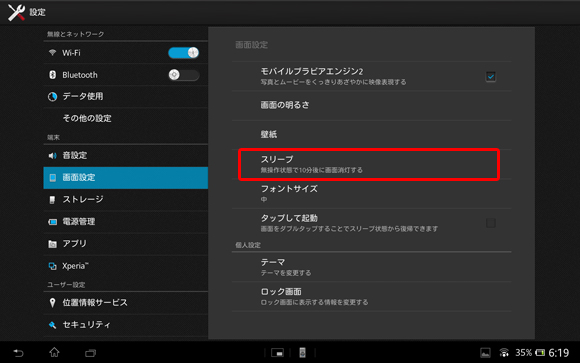Tap the Bluetooth symbol icon
The width and height of the screenshot is (580, 363).
[x=52, y=75]
